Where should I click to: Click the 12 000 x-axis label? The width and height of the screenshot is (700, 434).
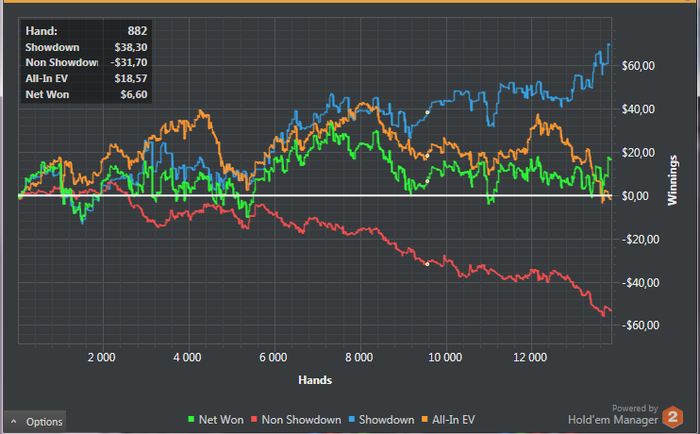(x=530, y=357)
